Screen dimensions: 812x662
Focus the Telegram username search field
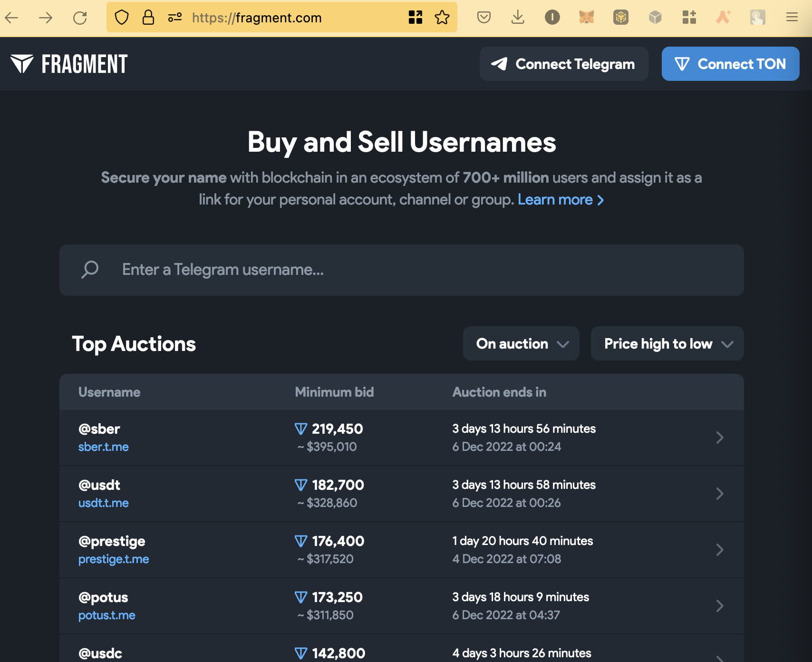click(401, 270)
